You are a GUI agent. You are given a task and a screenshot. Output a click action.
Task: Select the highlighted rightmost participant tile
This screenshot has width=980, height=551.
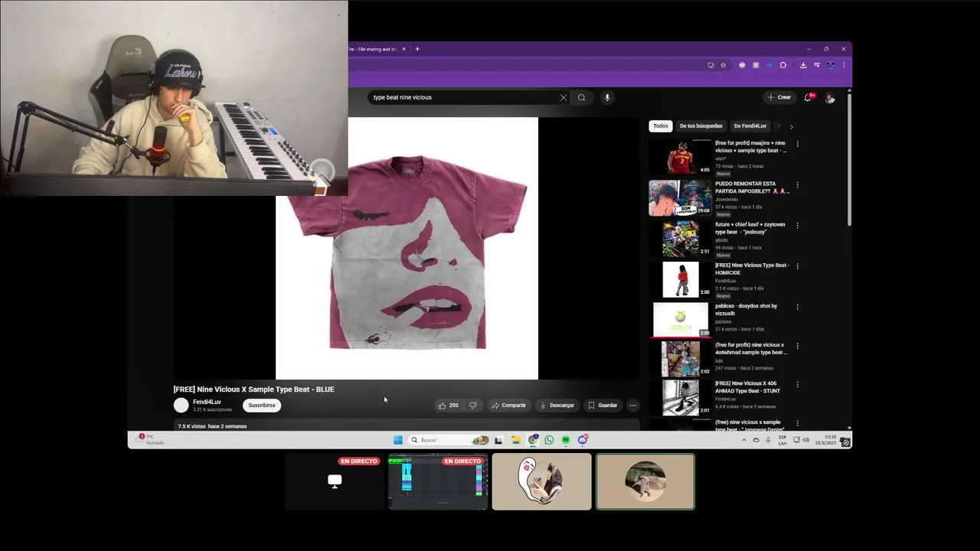[645, 481]
